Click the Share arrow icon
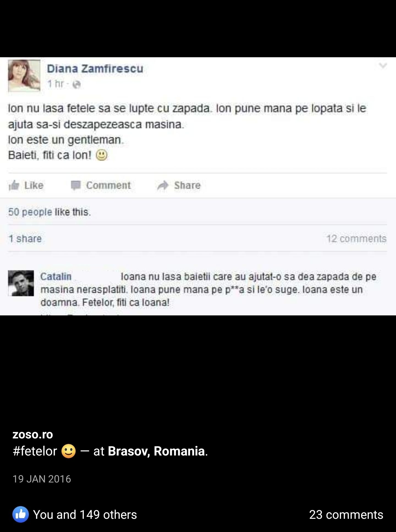Image resolution: width=396 pixels, height=532 pixels. tap(163, 186)
